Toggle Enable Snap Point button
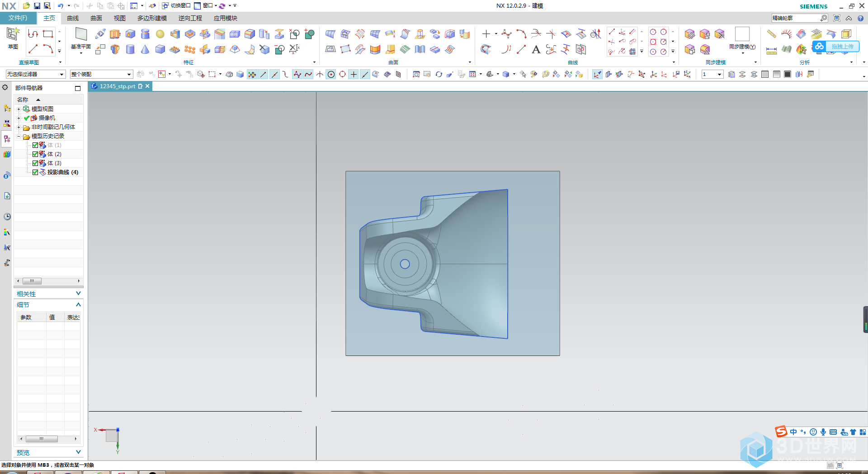 coord(252,74)
